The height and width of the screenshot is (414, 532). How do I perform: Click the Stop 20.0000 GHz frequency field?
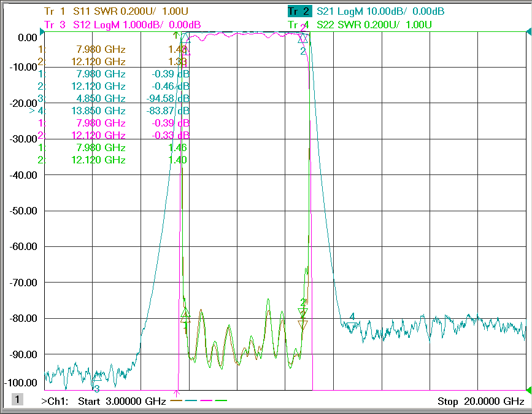481,402
